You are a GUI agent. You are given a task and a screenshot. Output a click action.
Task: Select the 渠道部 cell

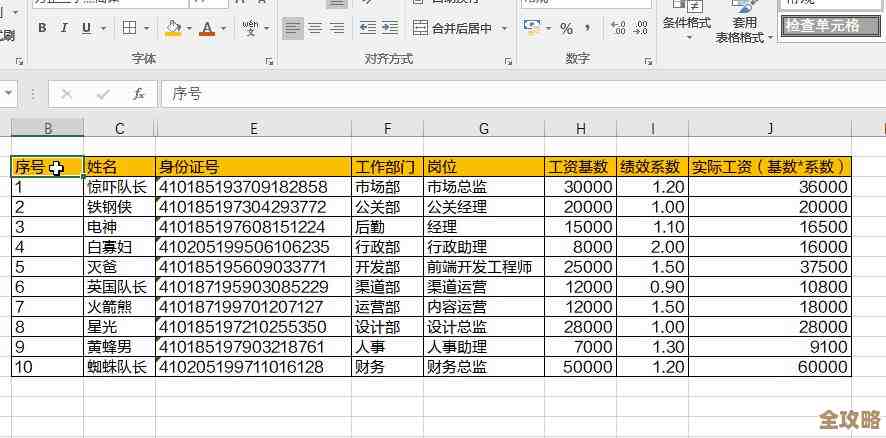(x=387, y=287)
